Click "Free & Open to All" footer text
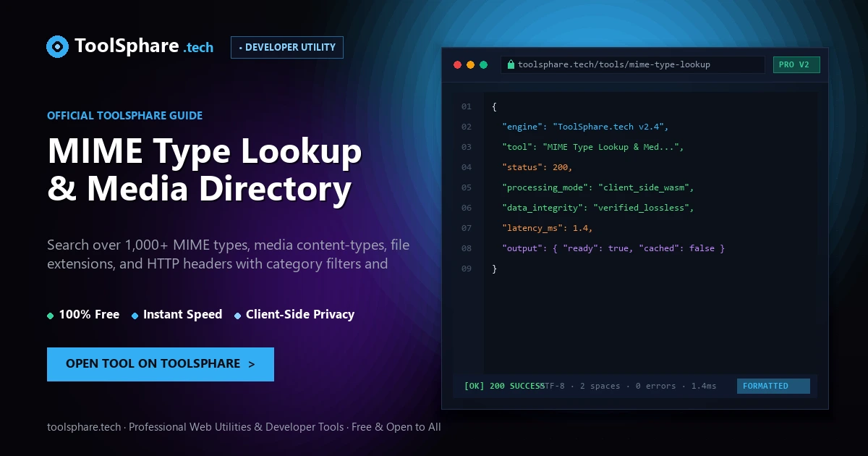 click(396, 427)
